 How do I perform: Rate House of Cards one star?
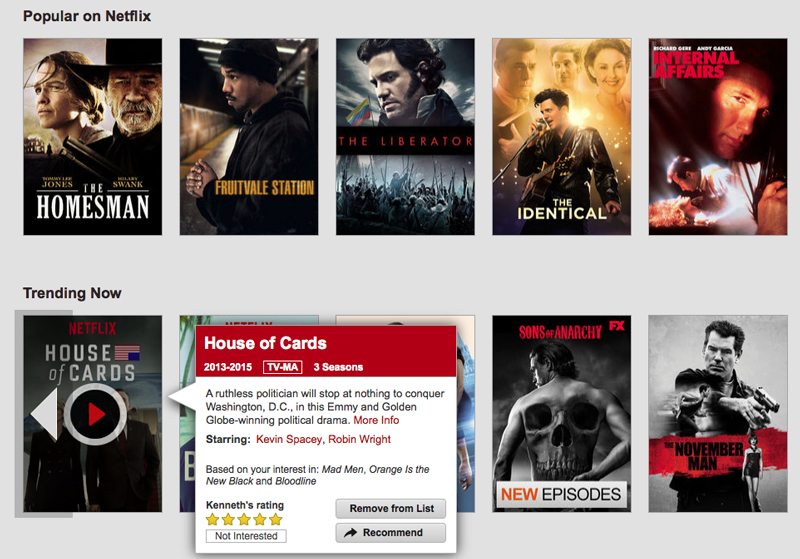pyautogui.click(x=212, y=520)
